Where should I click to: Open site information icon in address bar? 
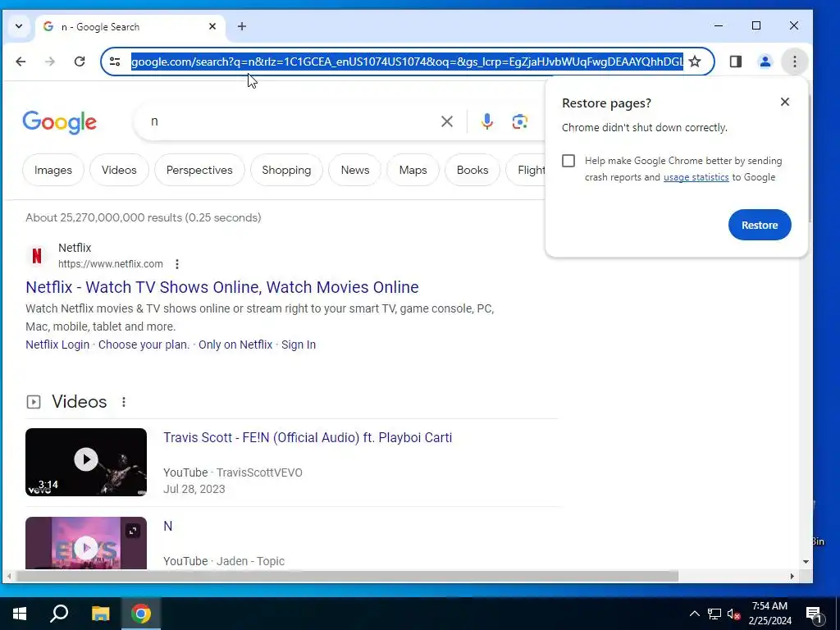(x=115, y=62)
